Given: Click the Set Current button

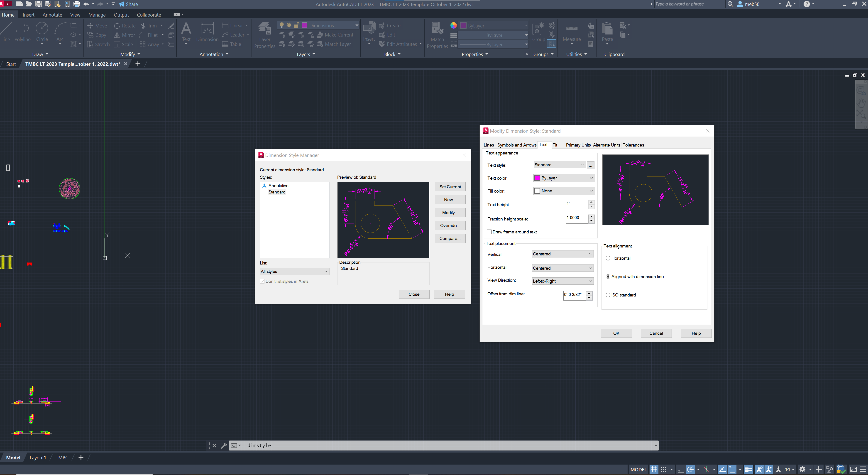Looking at the screenshot, I should pos(450,186).
